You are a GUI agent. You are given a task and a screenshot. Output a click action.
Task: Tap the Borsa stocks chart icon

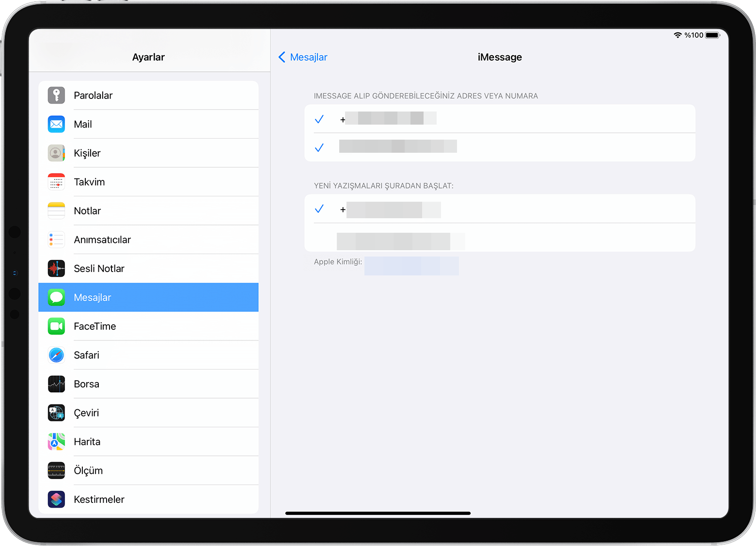click(x=56, y=384)
